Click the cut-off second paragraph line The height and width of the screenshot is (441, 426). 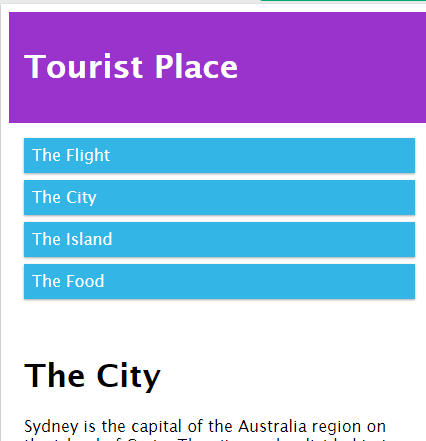pyautogui.click(x=205, y=439)
